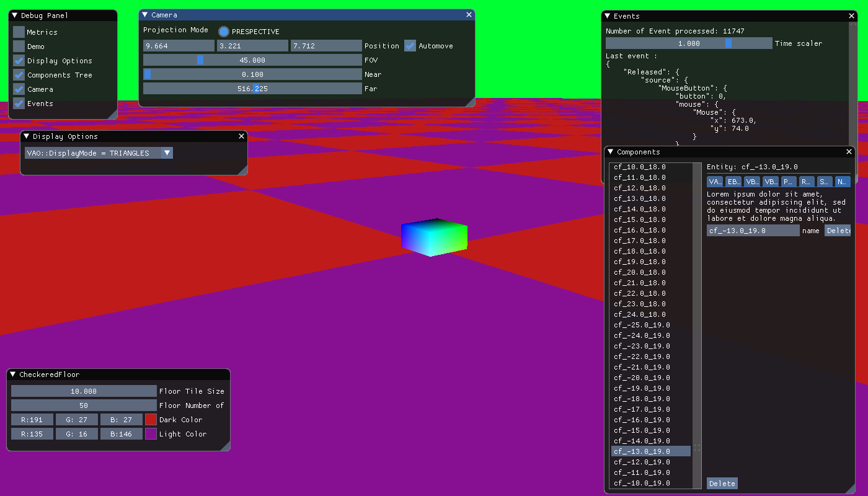Uncheck the Camera checkbox in Debug Panel
The height and width of the screenshot is (496, 868).
coord(19,89)
